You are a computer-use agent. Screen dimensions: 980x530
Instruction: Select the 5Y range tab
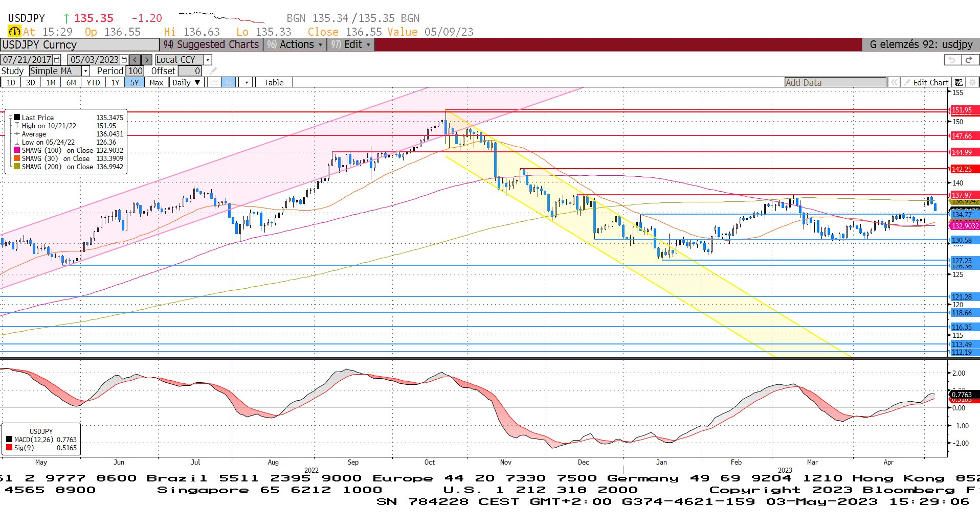(135, 82)
